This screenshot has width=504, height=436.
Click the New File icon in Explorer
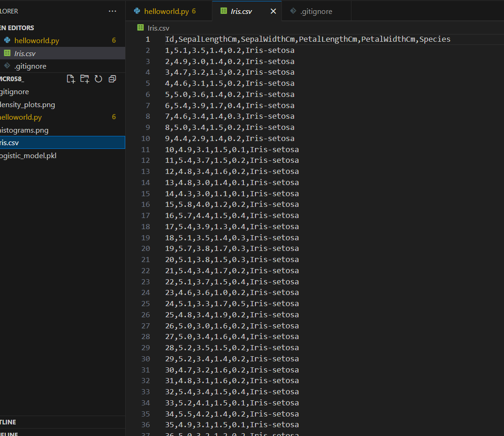pos(71,79)
